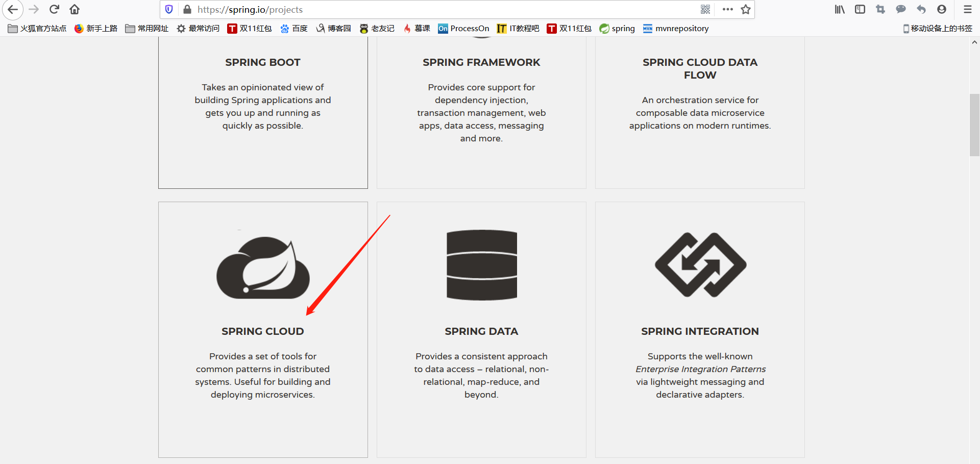
Task: Open the 新手上路 bookmark
Action: coord(96,29)
